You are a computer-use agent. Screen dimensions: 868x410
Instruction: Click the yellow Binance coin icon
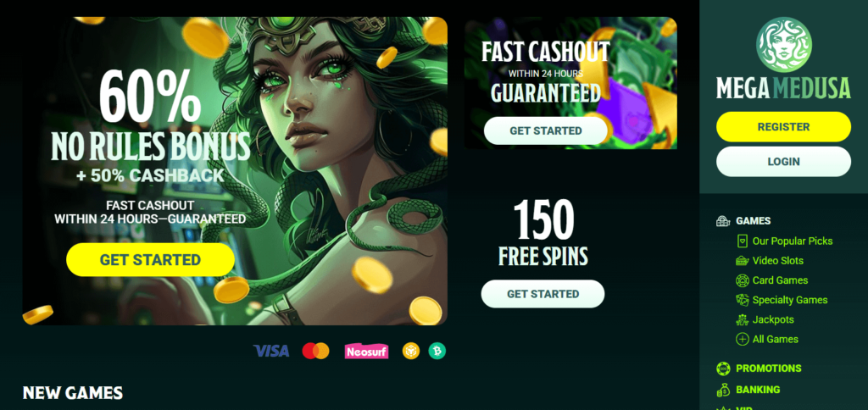pos(411,351)
